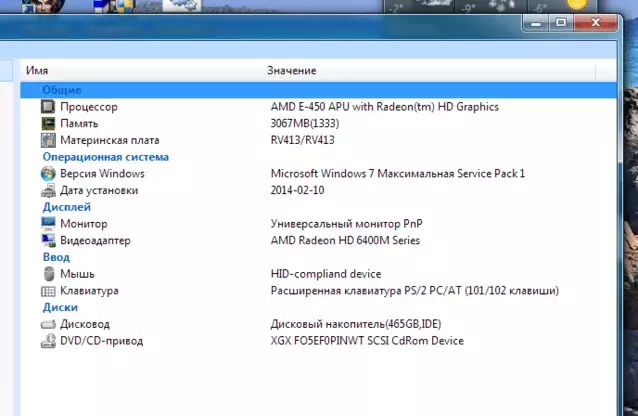
Task: Click the Версия Windows logo icon
Action: 48,173
